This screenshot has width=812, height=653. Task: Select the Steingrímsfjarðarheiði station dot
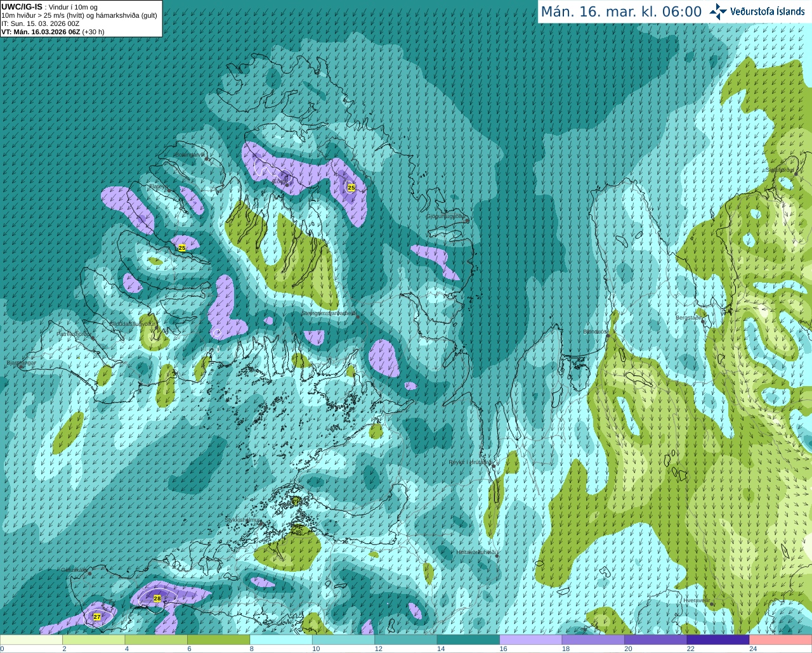pos(357,316)
